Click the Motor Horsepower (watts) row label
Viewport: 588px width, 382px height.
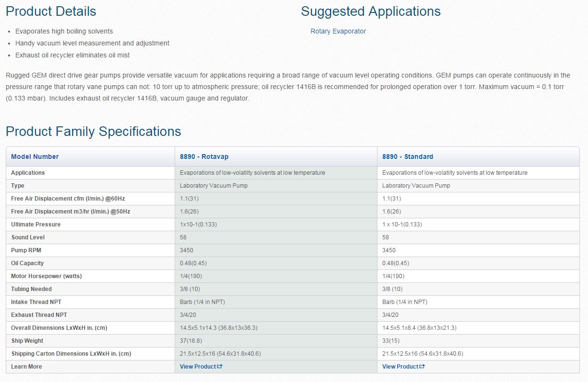pyautogui.click(x=46, y=276)
